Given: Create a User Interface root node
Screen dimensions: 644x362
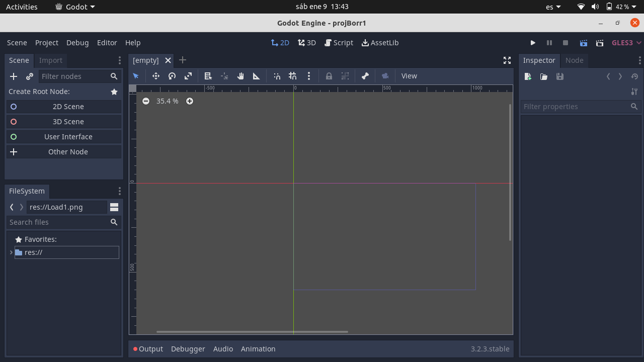Looking at the screenshot, I should click(64, 137).
